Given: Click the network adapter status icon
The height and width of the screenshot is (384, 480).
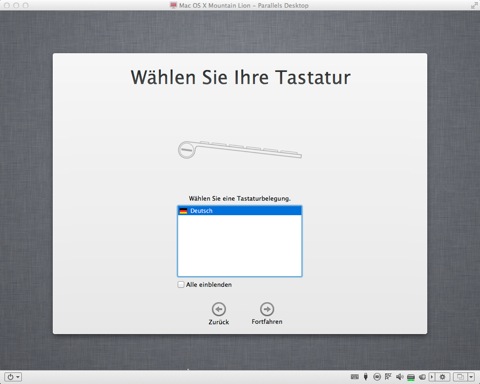Looking at the screenshot, I should tap(388, 377).
